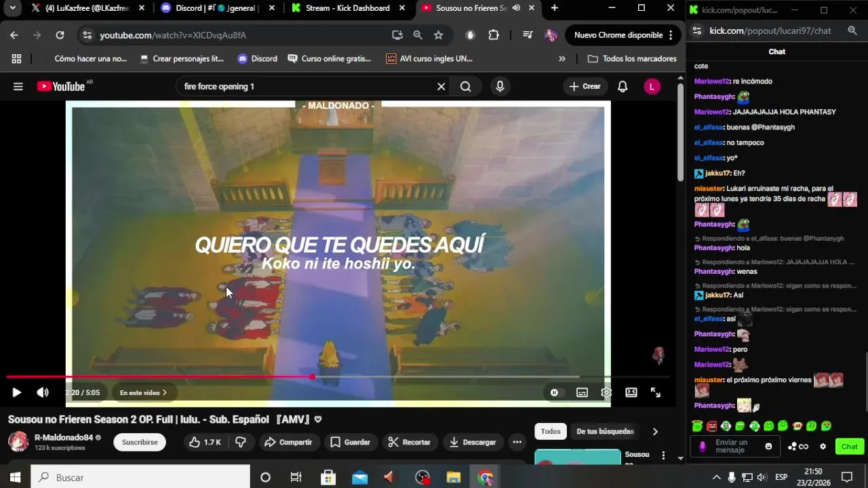This screenshot has width=868, height=488.
Task: Reload the YouTube page
Action: coord(60,35)
